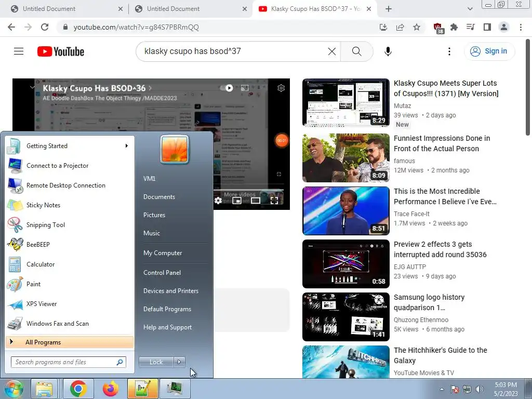The image size is (532, 399).
Task: Show hidden tray icons arrow
Action: coord(442,389)
